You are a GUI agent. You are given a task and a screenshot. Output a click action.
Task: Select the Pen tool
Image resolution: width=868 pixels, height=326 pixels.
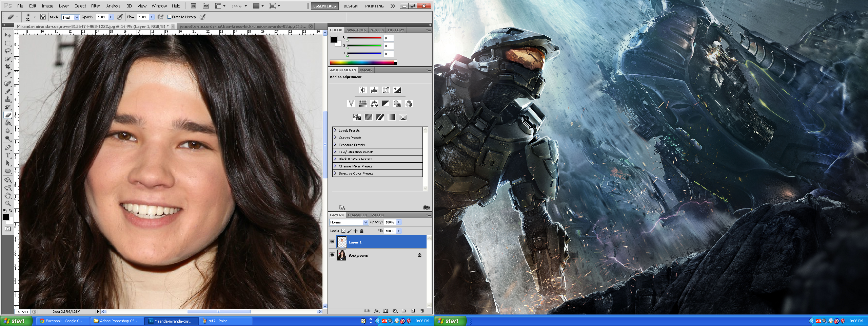8,147
